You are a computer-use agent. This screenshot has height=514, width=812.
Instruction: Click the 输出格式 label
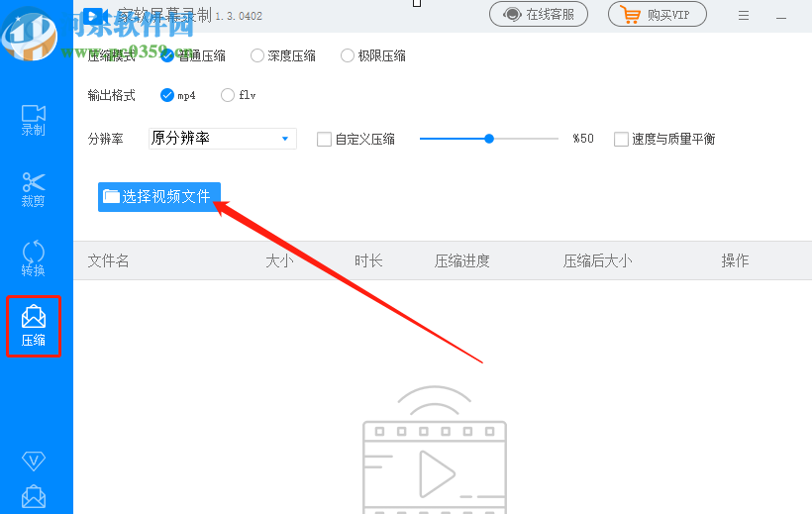(111, 95)
